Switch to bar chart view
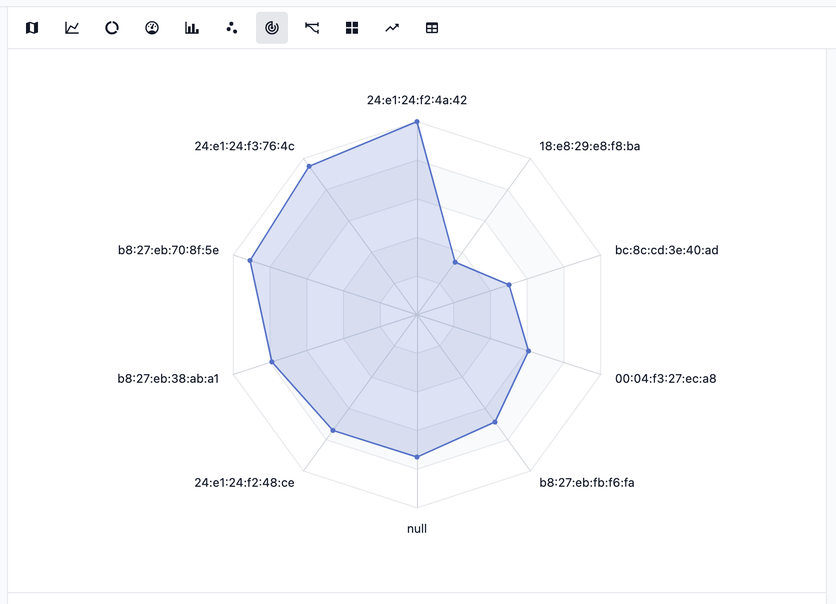836x604 pixels. (192, 28)
